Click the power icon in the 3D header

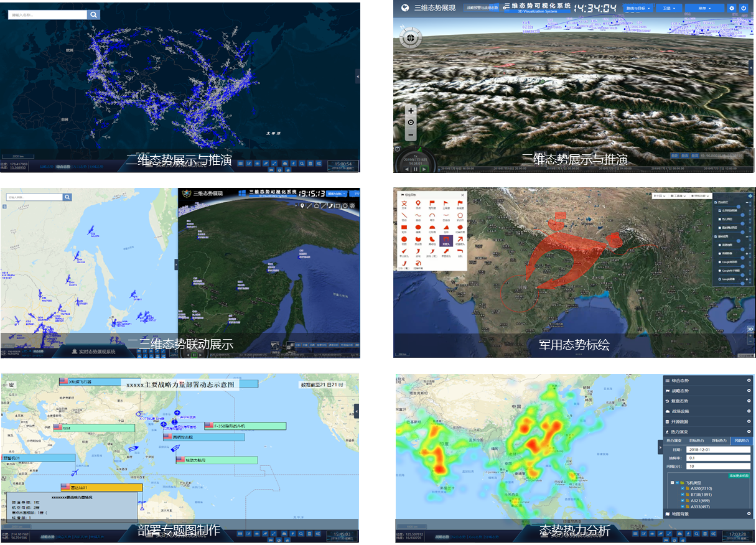743,8
